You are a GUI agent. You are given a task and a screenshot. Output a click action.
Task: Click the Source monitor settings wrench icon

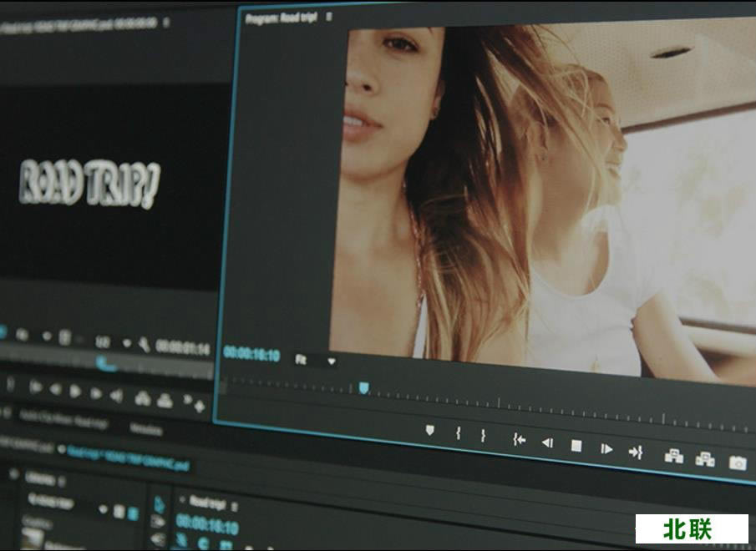(x=144, y=344)
